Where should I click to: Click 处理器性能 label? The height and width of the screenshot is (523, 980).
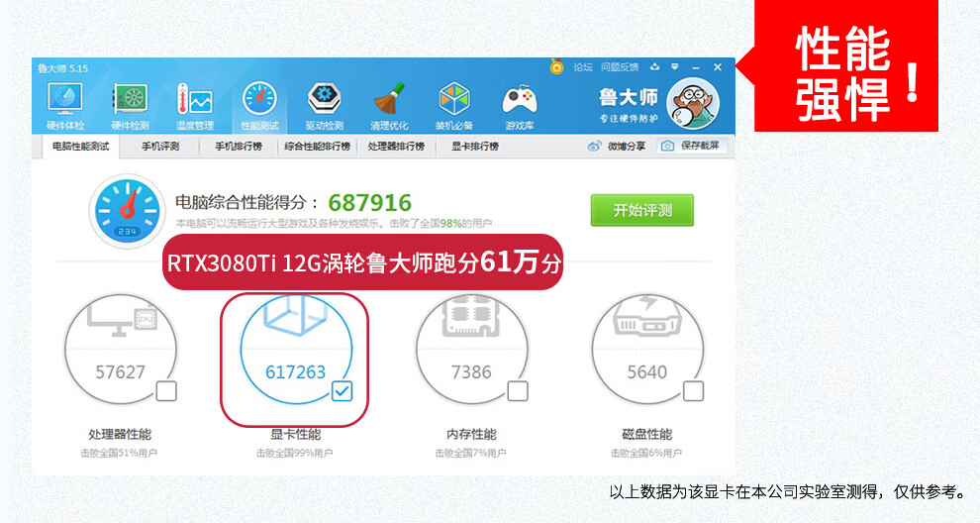[120, 434]
